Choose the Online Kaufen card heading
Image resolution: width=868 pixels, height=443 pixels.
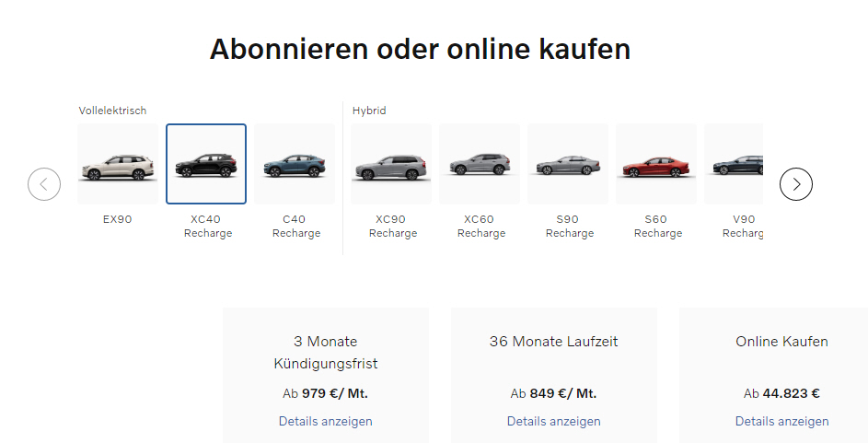click(781, 342)
